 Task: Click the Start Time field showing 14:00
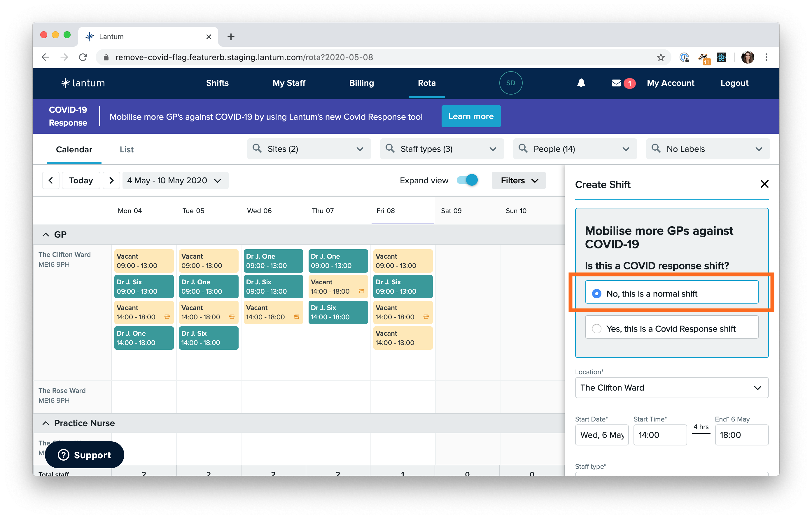click(x=660, y=435)
